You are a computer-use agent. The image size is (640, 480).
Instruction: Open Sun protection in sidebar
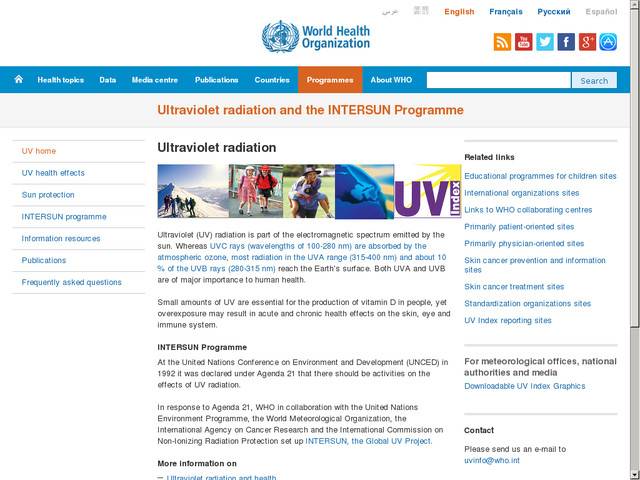coord(48,195)
